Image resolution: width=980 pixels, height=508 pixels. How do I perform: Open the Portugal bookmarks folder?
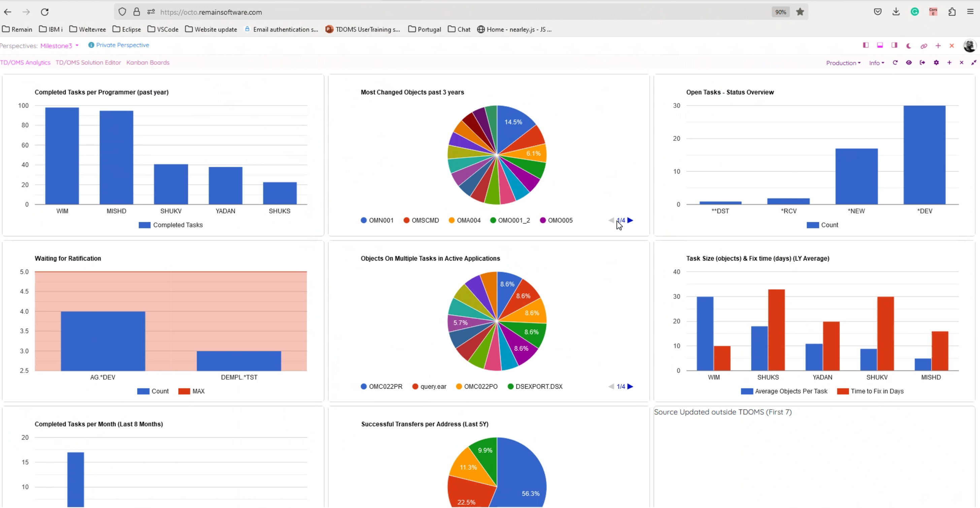[x=425, y=29]
